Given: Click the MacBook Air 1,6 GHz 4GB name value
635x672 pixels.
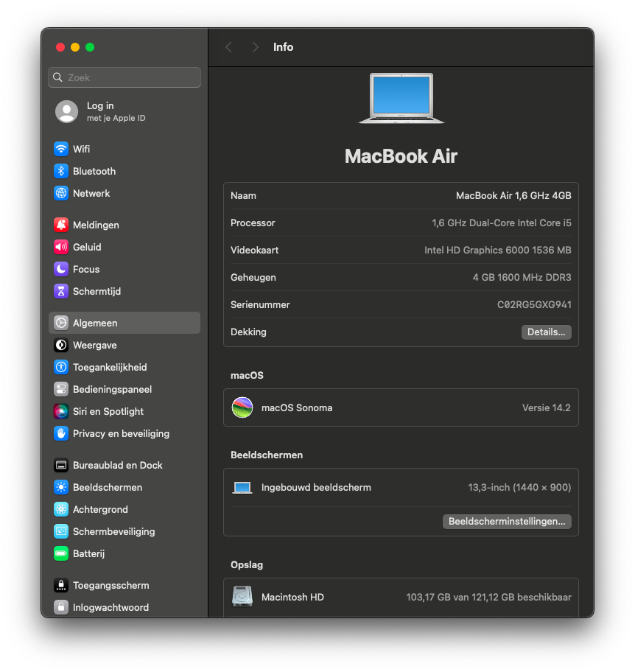Looking at the screenshot, I should [x=513, y=196].
